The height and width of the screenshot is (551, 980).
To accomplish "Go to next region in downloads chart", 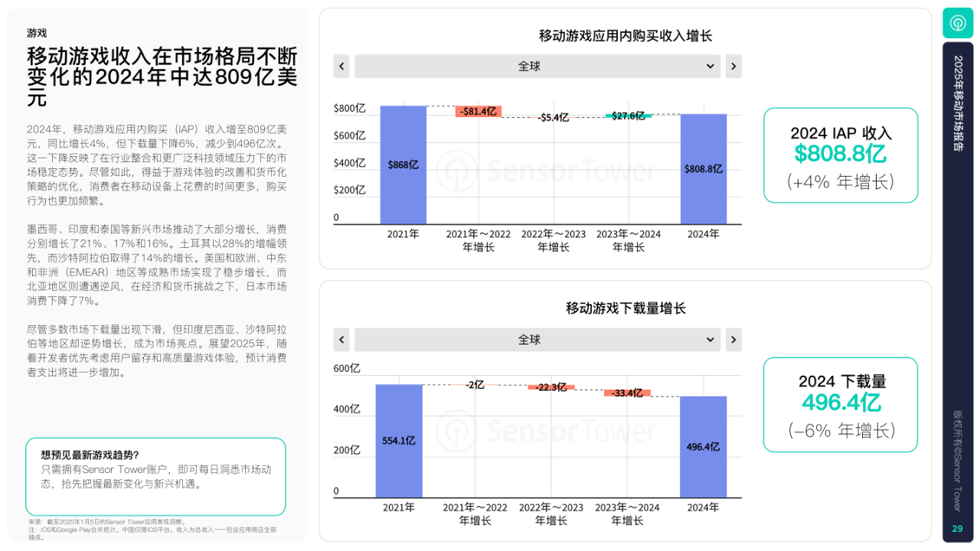I will tap(733, 340).
